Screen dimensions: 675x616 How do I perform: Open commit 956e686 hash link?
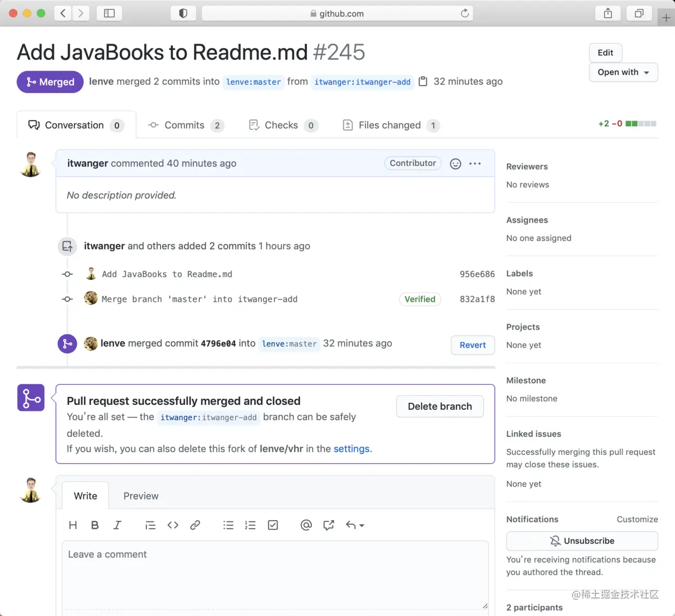point(477,274)
